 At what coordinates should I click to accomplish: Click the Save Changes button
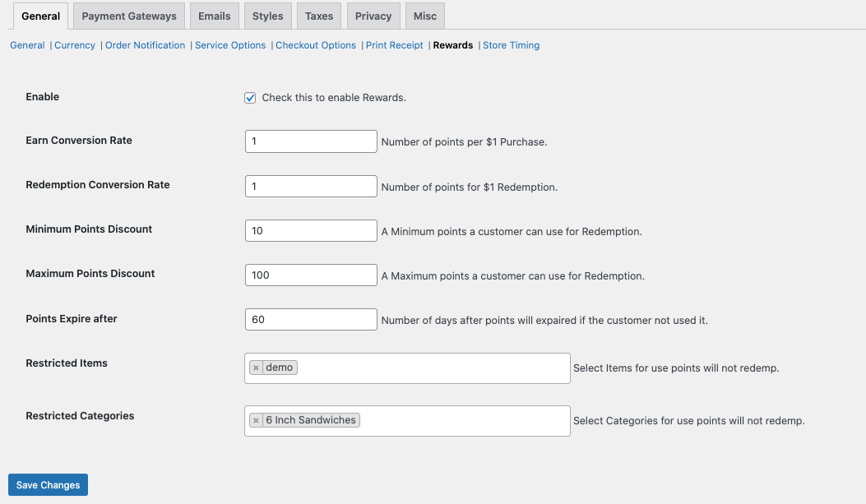(x=48, y=485)
